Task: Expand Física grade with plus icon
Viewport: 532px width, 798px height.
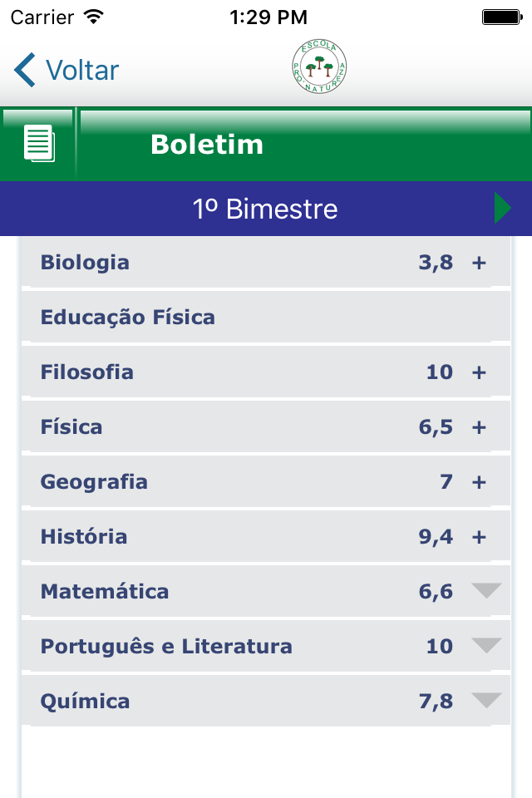Action: 479,427
